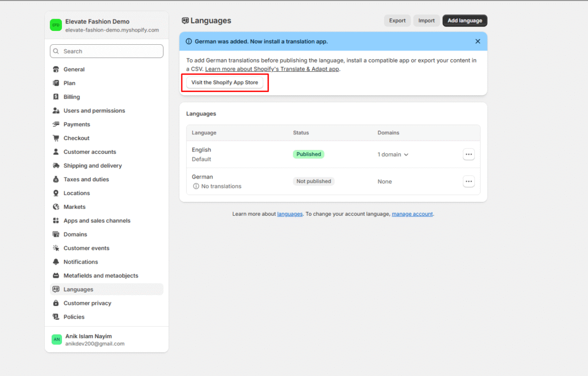Image resolution: width=588 pixels, height=376 pixels.
Task: Click the Domains column header
Action: point(388,133)
